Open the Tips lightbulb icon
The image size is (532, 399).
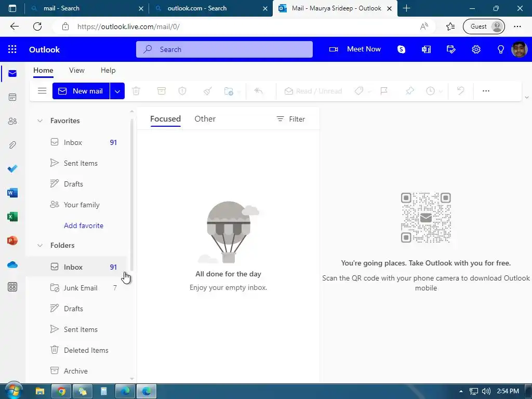point(501,49)
